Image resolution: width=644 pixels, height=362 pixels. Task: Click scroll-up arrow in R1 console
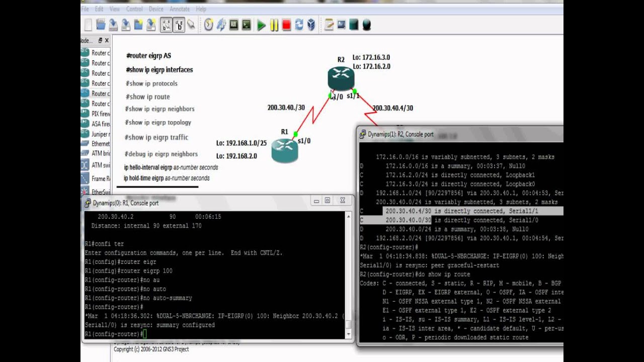point(349,217)
